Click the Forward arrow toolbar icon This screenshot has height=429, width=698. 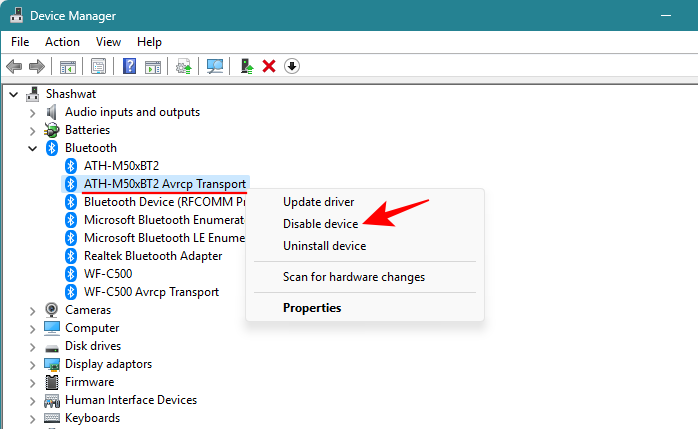(37, 67)
